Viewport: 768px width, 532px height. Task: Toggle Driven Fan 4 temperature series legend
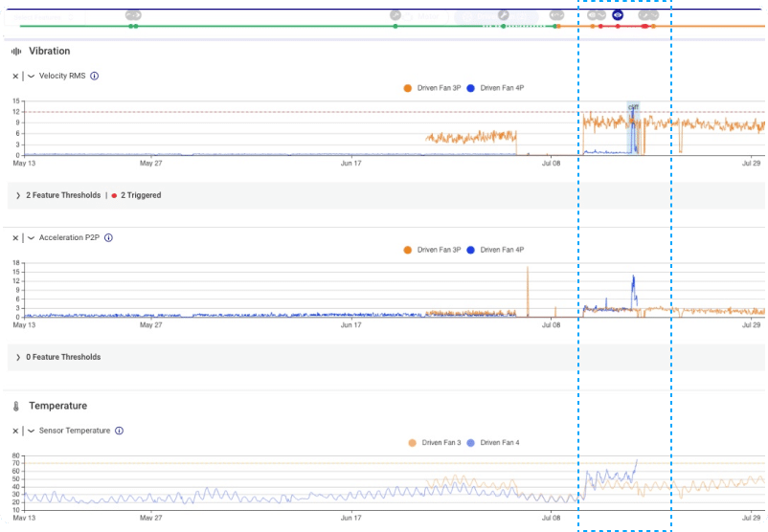pos(493,443)
